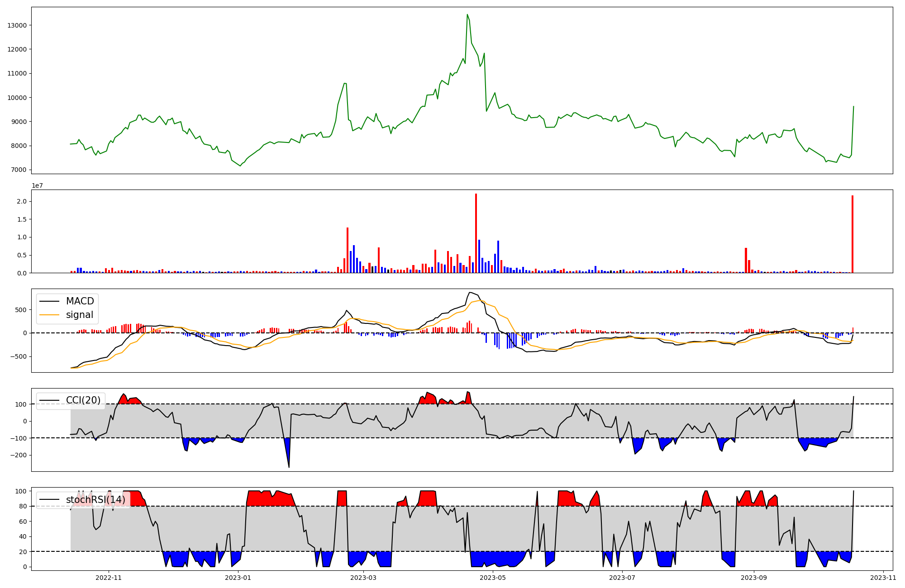
Task: Click the highest peak of the green price line
Action: pos(467,15)
